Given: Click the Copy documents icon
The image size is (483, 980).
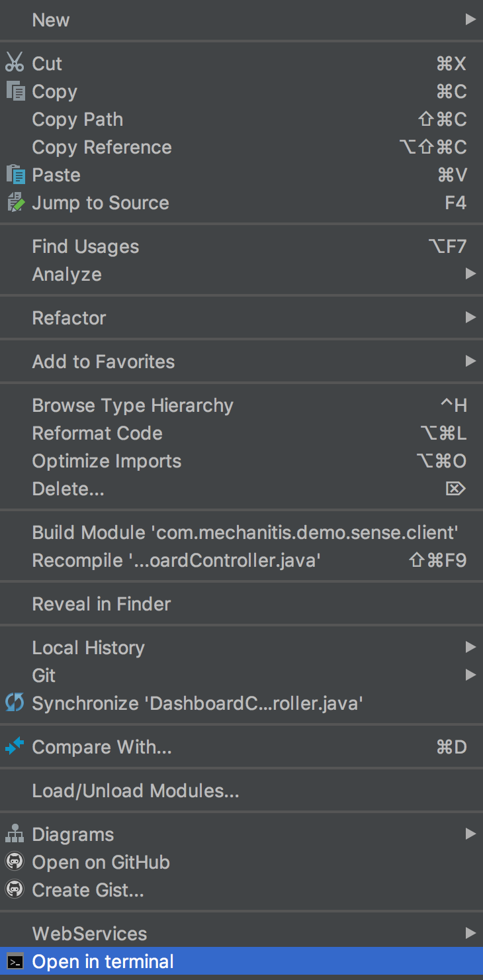Looking at the screenshot, I should click(x=15, y=91).
